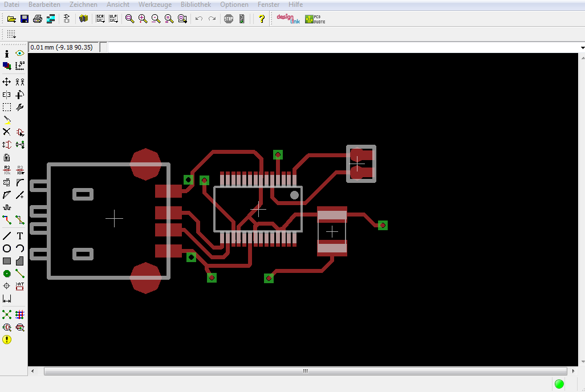The width and height of the screenshot is (585, 392).
Task: Click the Zoom to fit magnifier
Action: (x=130, y=19)
